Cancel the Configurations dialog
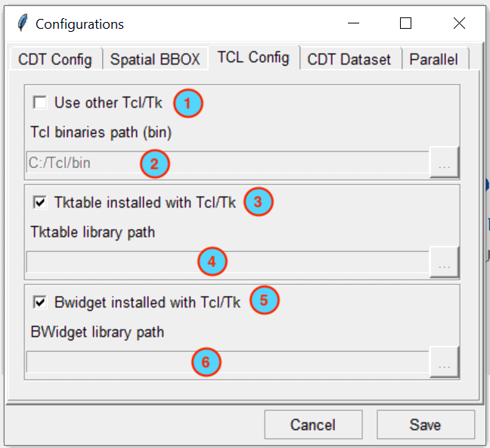This screenshot has height=448, width=490. [313, 425]
